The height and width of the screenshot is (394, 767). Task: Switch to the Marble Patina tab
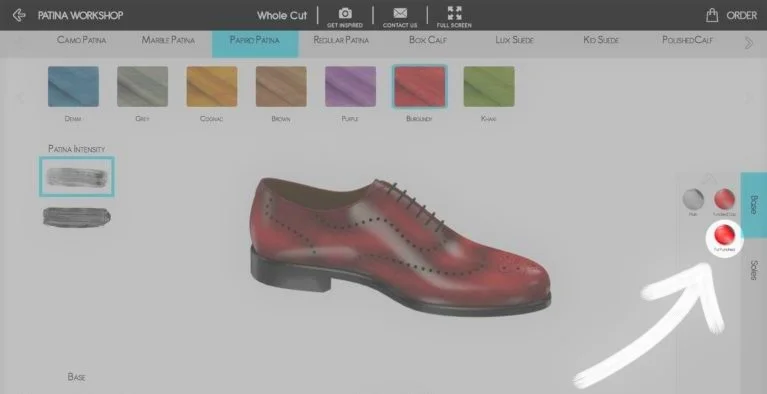[x=168, y=40]
